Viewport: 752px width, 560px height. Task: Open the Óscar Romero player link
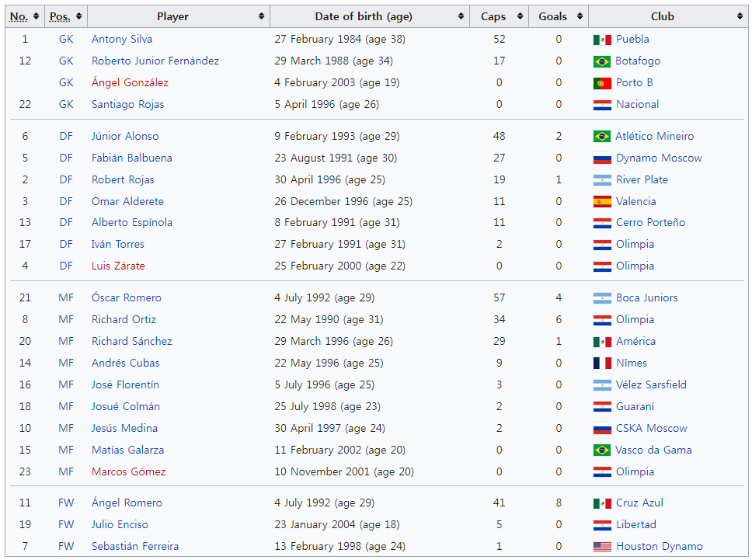[x=127, y=298]
